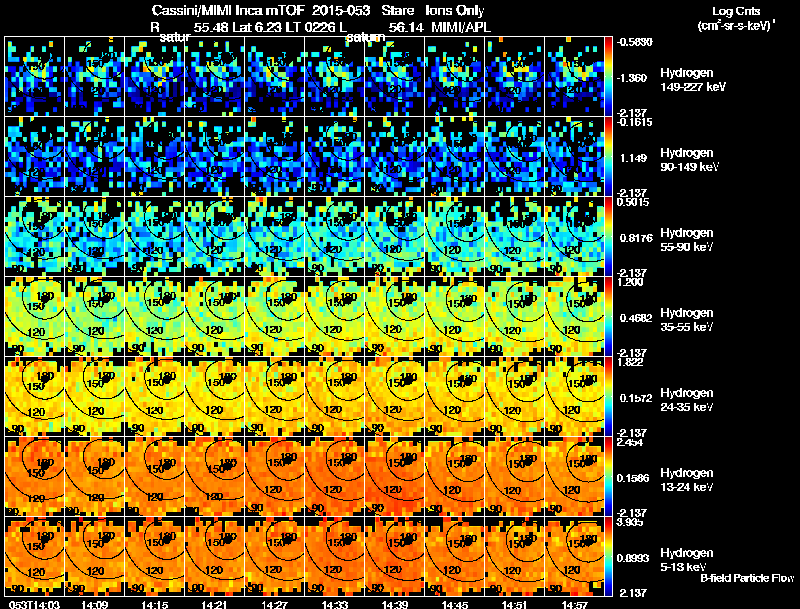Open the 90-149 keV panel at 14:27

274,157
